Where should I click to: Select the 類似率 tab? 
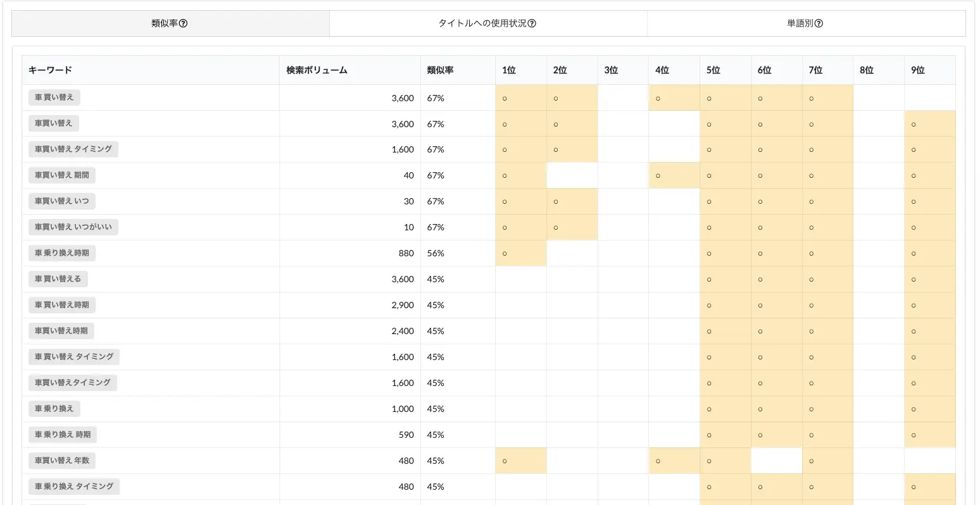point(165,23)
